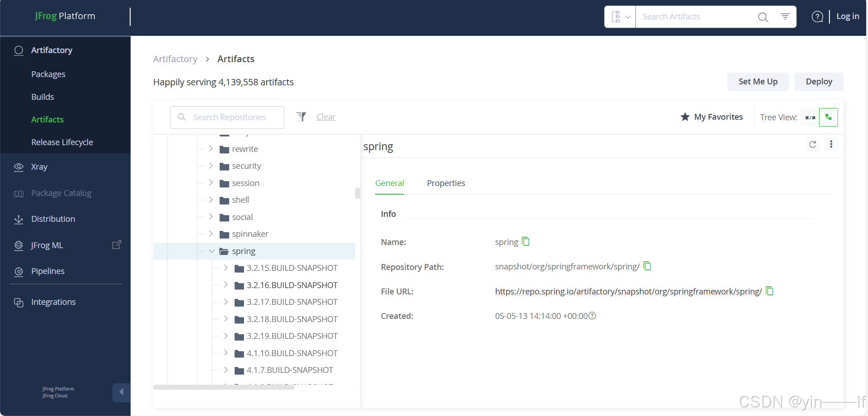
Task: Select the 3.2.18.BUILD-SNAPSHOT tree row
Action: [x=254, y=319]
